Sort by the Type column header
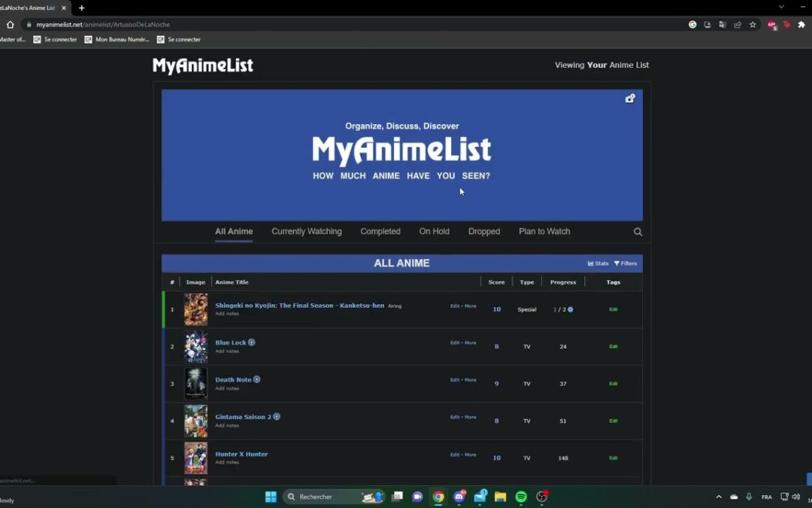 tap(526, 282)
